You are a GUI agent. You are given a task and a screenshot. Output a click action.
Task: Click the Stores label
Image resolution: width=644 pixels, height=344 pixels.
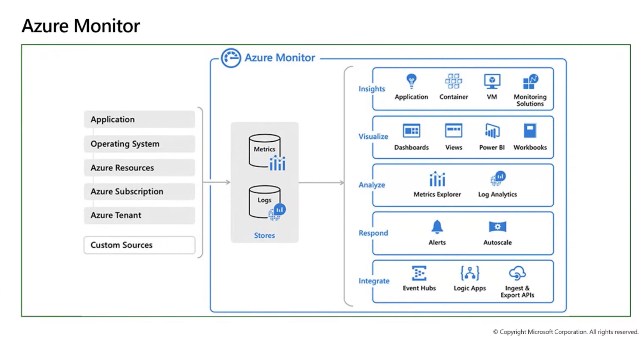click(264, 235)
